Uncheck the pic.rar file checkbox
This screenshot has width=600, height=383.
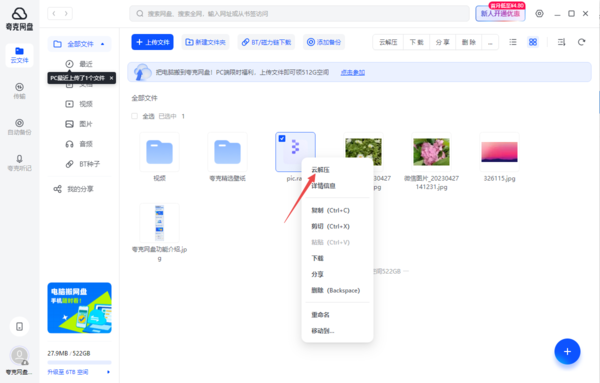(x=282, y=139)
